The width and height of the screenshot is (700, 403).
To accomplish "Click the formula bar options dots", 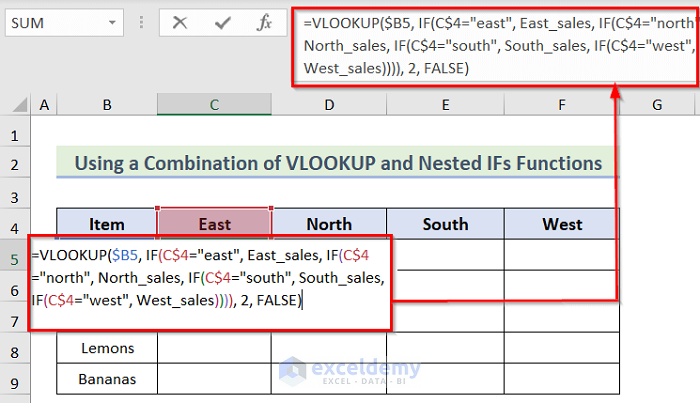I will click(141, 23).
